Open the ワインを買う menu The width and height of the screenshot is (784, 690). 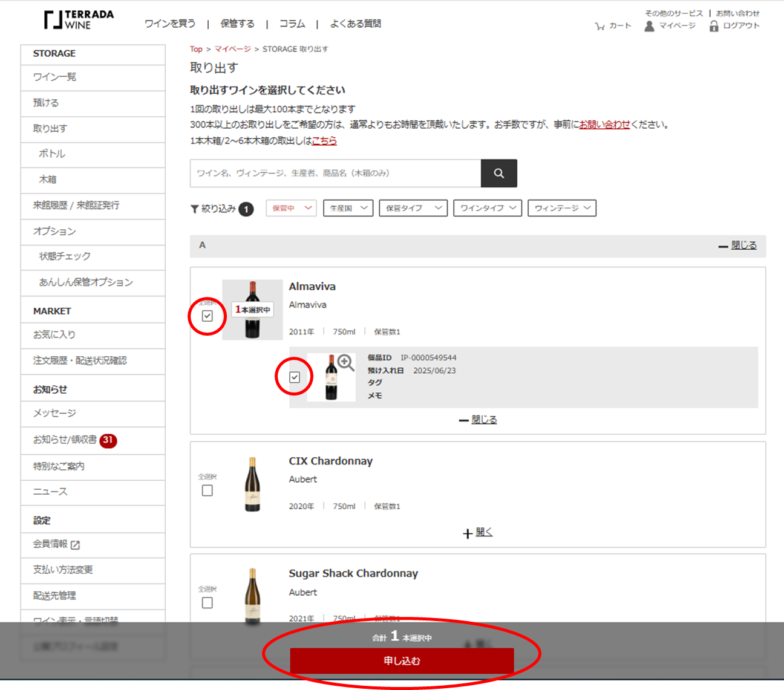tap(170, 24)
